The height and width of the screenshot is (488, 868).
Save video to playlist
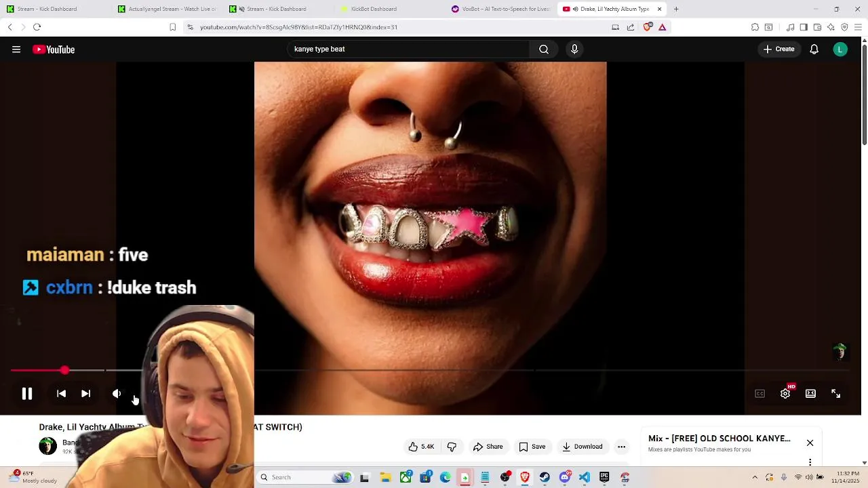532,447
